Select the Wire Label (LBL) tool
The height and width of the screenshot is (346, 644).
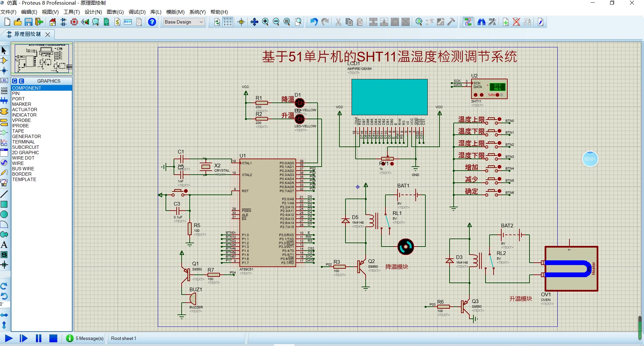click(x=4, y=81)
